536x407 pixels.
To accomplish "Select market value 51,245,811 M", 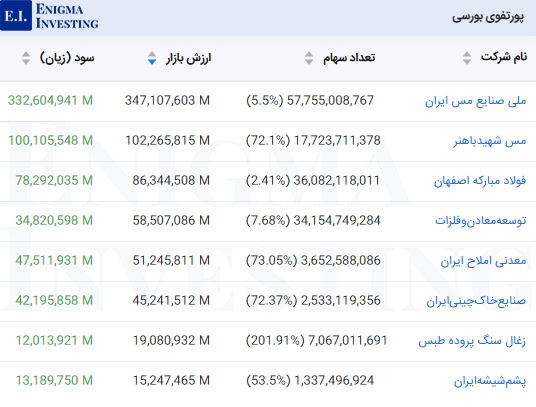I will [171, 260].
